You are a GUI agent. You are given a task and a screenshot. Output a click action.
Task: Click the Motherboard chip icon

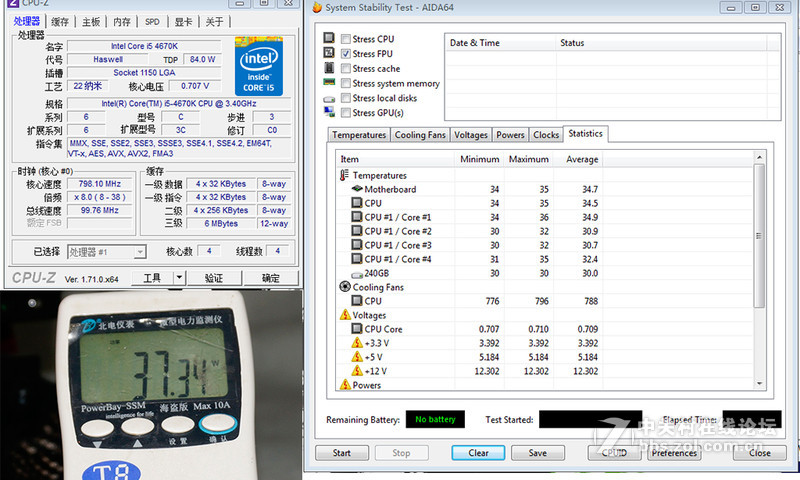coord(357,189)
